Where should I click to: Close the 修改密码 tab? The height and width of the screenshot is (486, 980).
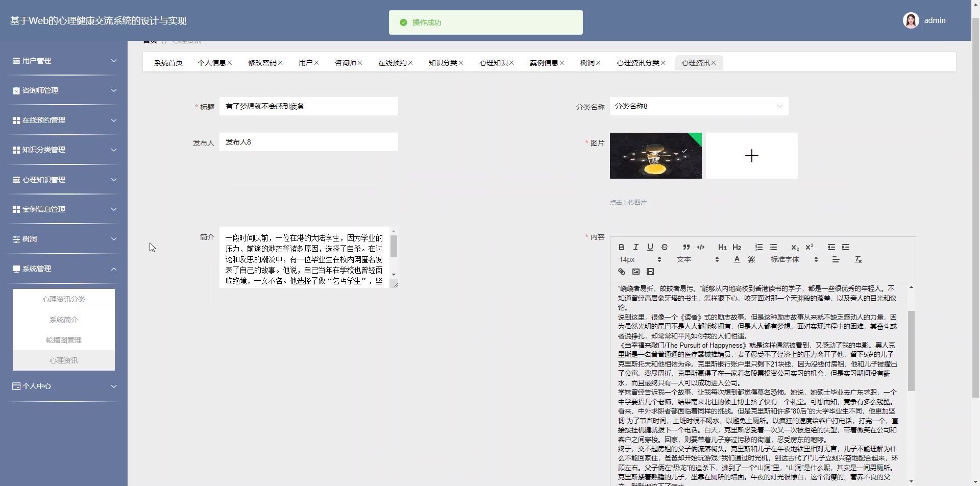click(x=280, y=63)
